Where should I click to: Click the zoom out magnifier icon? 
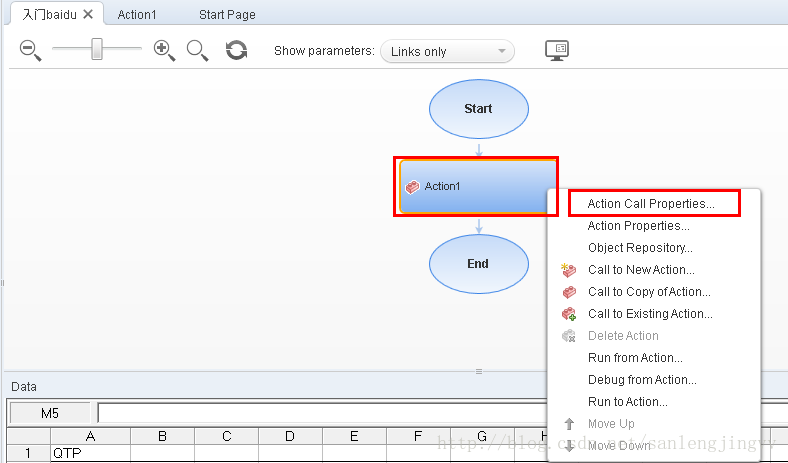click(29, 50)
